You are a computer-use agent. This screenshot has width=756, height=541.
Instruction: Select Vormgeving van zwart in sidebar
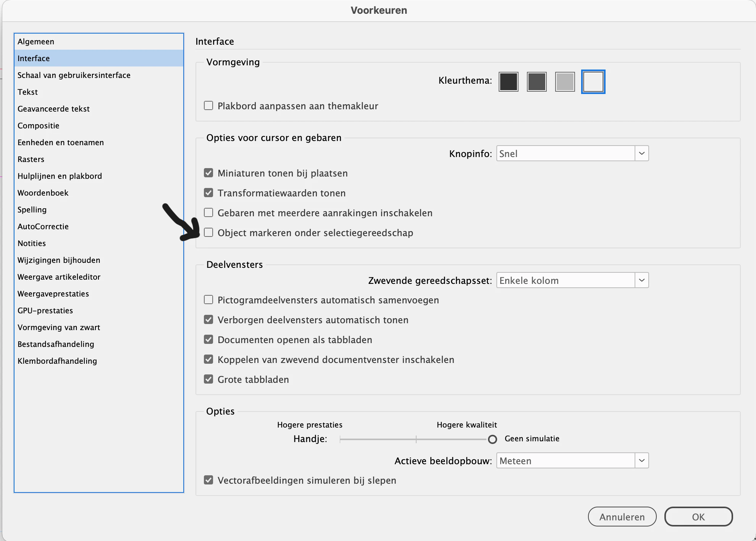pos(59,327)
